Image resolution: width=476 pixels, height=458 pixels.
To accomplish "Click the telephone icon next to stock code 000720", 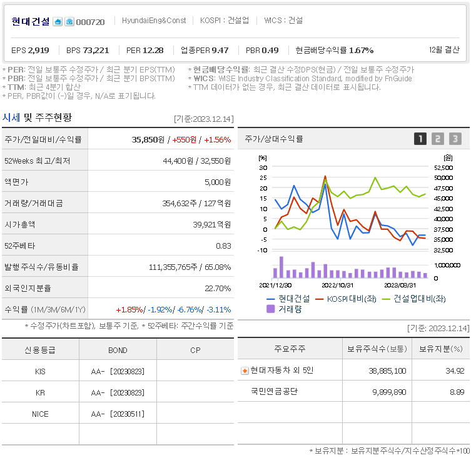I will point(69,21).
